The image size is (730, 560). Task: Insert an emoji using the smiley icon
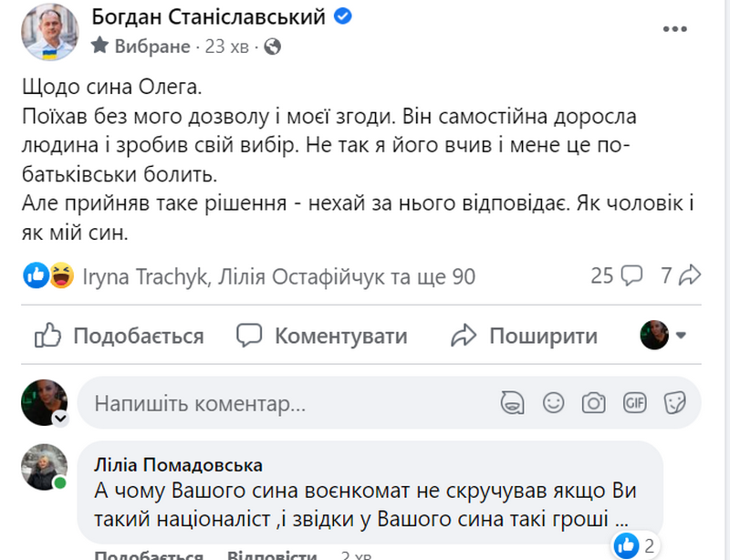pos(551,401)
